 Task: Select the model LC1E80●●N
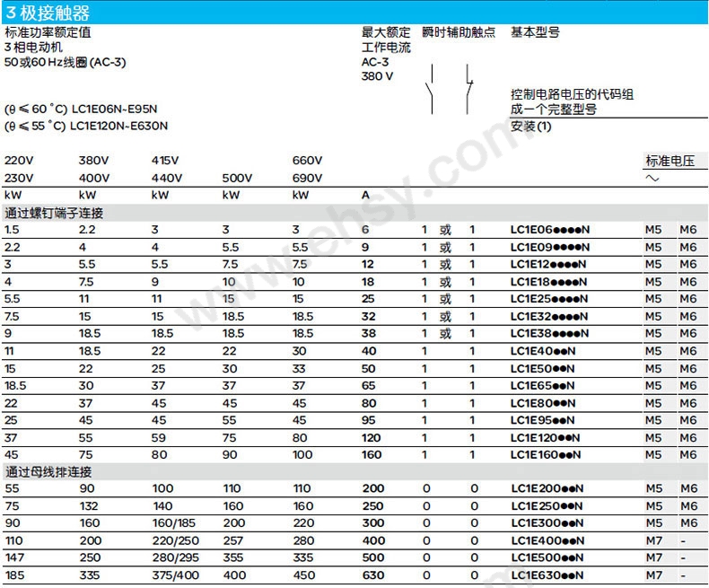click(543, 403)
